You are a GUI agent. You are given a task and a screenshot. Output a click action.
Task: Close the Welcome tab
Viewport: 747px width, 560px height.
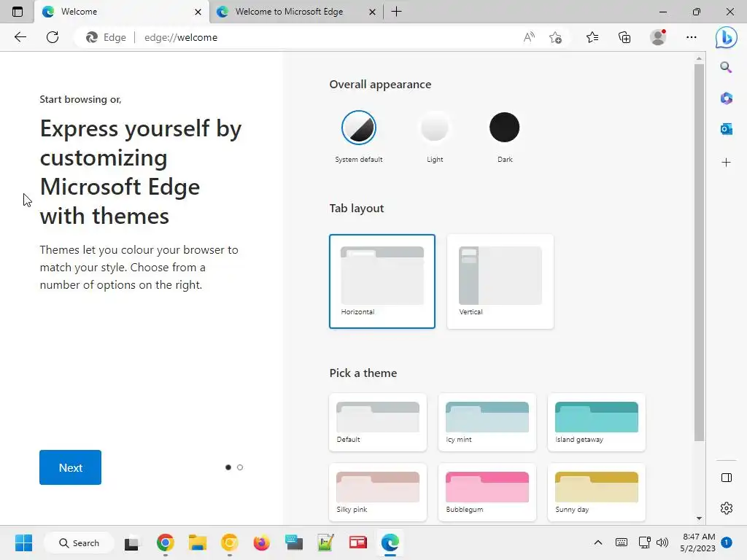pos(198,12)
